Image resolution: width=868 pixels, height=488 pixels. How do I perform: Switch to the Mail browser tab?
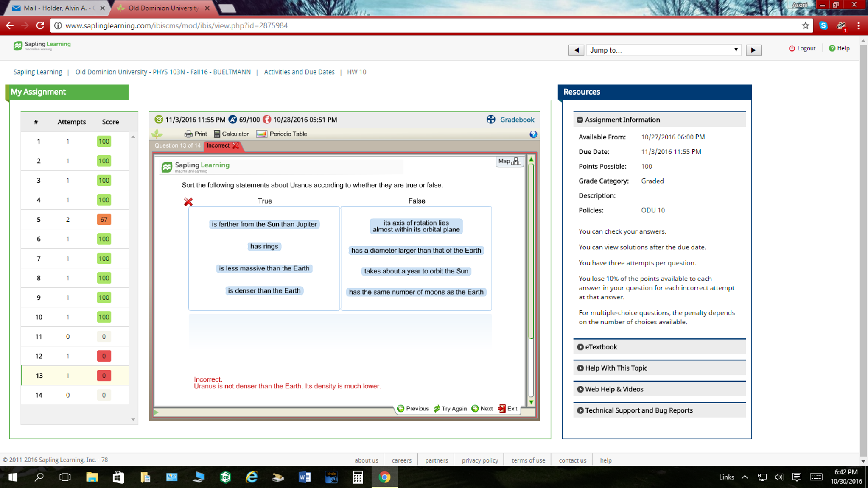[54, 8]
